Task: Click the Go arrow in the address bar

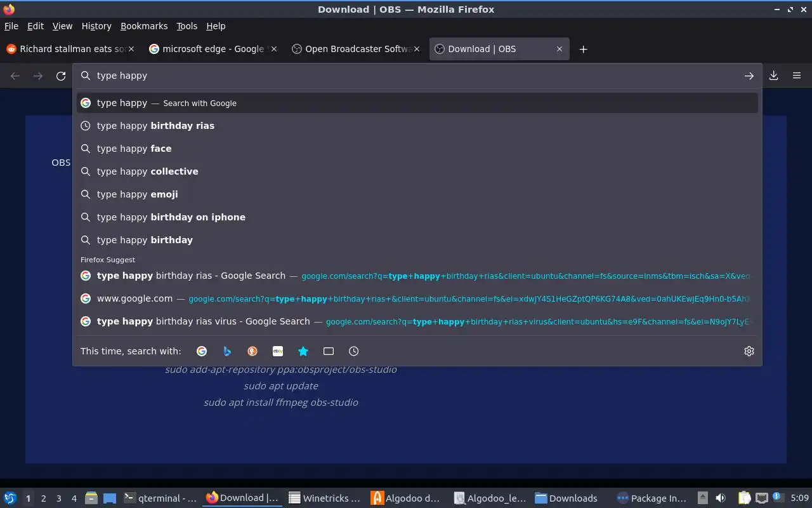Action: click(x=749, y=76)
